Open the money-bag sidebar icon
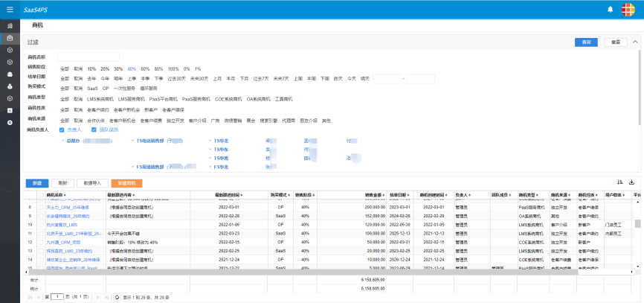 click(10, 87)
